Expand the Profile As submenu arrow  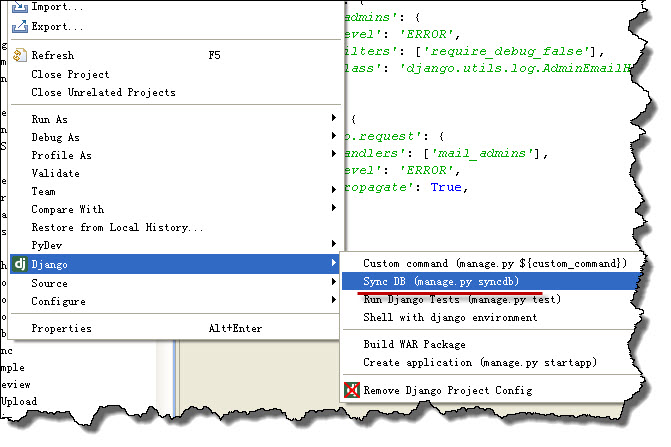[x=334, y=154]
